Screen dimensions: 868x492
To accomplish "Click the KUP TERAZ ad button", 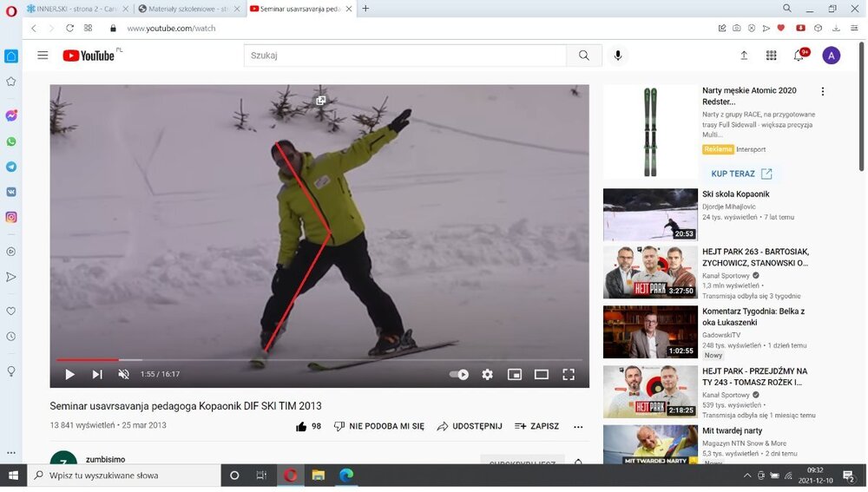I will click(740, 174).
